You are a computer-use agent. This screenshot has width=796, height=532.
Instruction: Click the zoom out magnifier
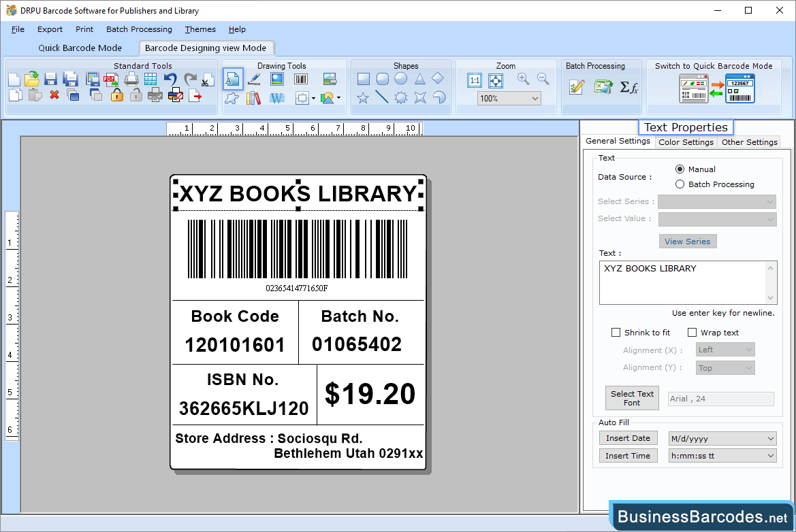click(x=543, y=79)
